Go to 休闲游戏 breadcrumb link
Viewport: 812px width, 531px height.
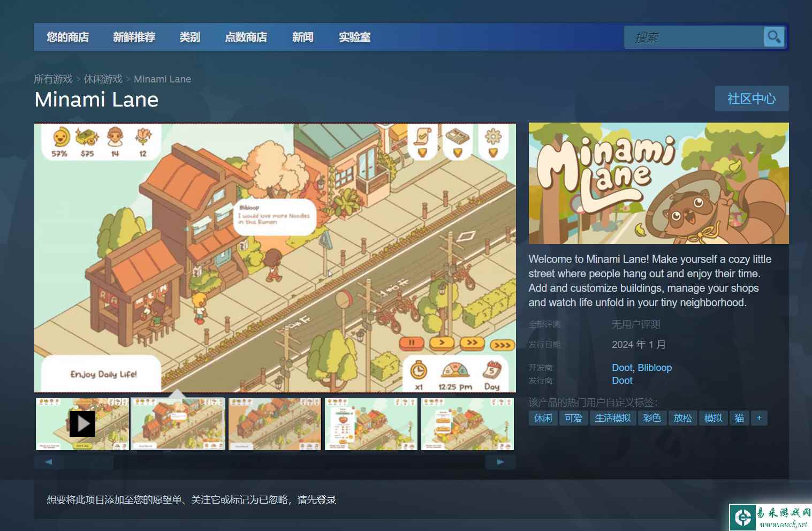(103, 79)
